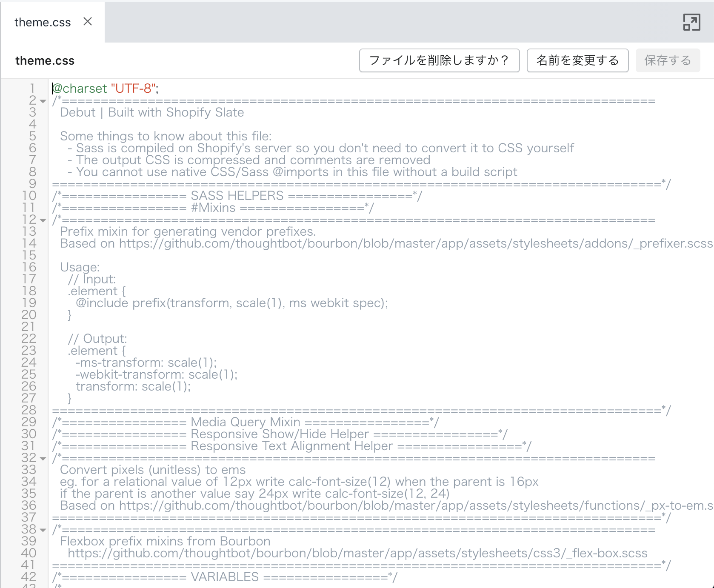Viewport: 714px width, 588px height.
Task: Click the ファイルを削除しますか？ button
Action: (439, 60)
